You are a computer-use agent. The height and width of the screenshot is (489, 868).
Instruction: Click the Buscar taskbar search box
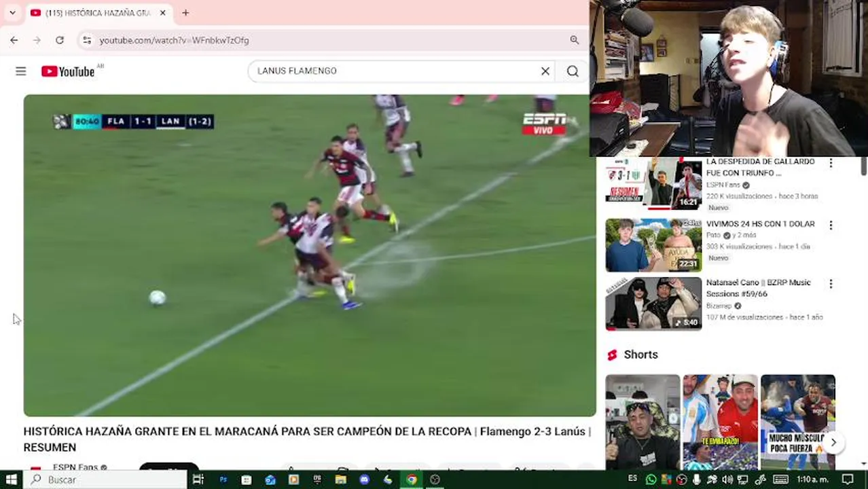click(105, 479)
